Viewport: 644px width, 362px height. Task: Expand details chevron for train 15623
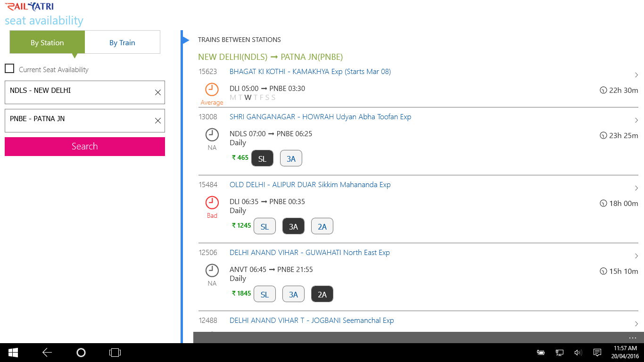click(636, 75)
